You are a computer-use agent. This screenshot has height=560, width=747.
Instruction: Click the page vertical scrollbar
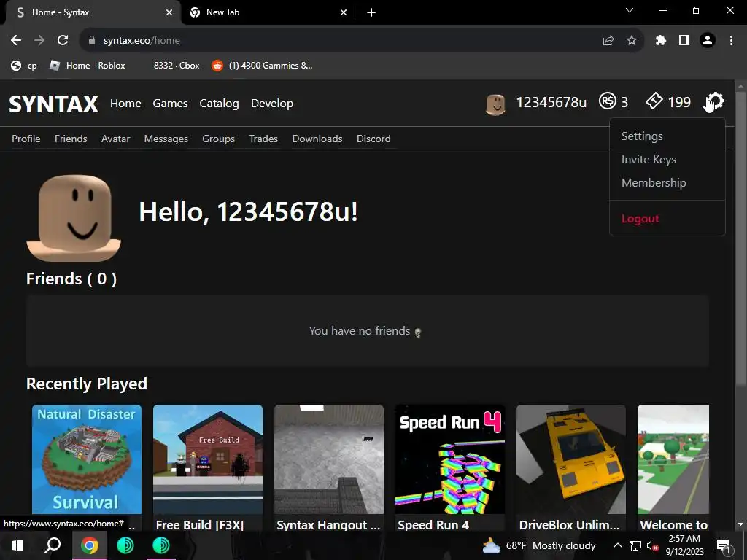coord(740,238)
